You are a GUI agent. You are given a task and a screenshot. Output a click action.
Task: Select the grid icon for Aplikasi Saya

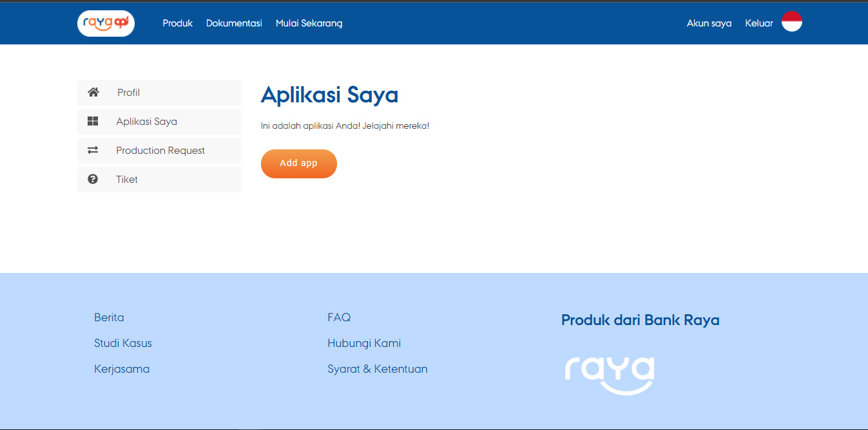coord(93,121)
